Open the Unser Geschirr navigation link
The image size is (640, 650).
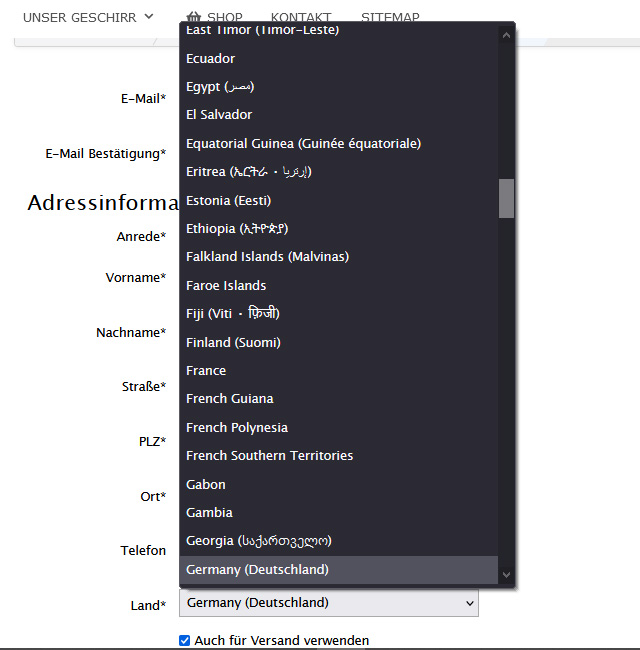pos(79,17)
